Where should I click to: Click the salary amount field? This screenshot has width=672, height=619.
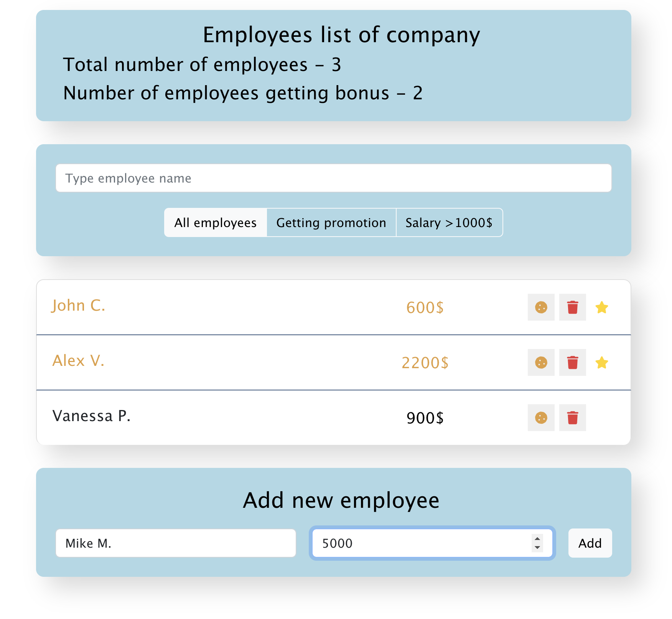click(414, 543)
